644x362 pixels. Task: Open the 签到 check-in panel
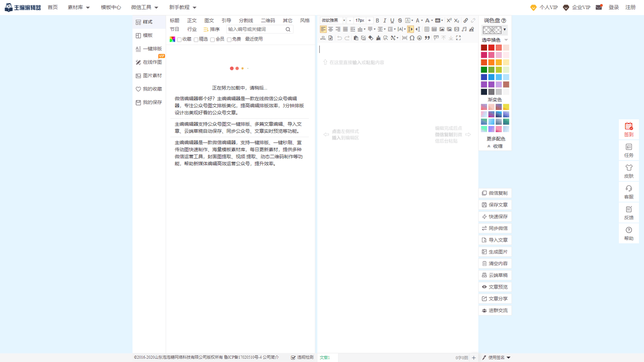(x=629, y=130)
